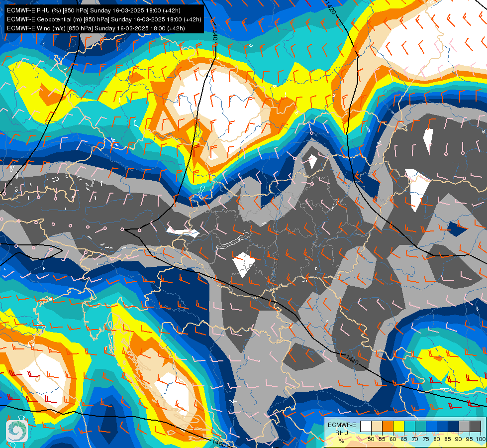Click the legend label 50
Screen dimensions: 487x448
pos(371,439)
